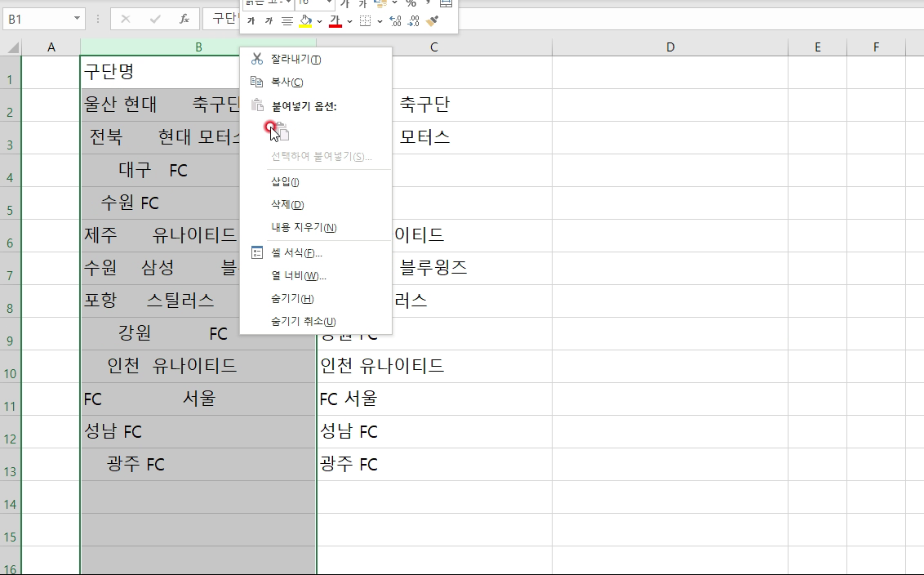Select column E header

click(x=817, y=47)
